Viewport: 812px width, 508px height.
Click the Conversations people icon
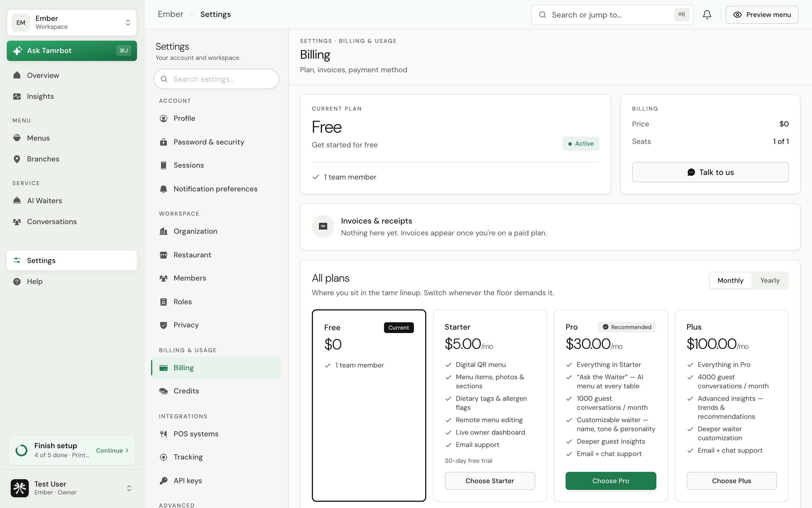tap(17, 222)
